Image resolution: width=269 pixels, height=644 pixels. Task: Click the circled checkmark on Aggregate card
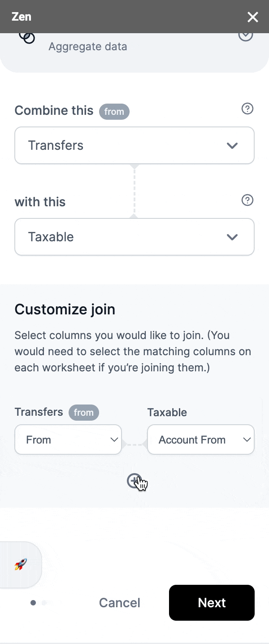[246, 35]
